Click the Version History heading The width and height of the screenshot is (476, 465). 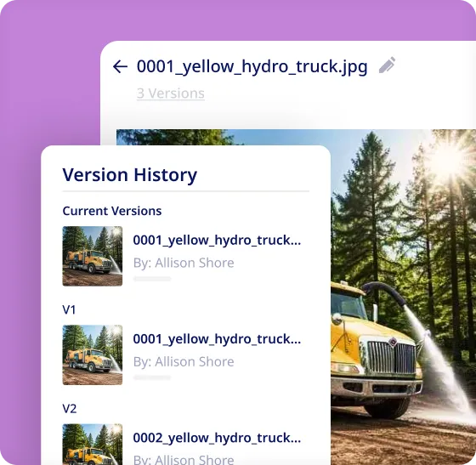coord(130,175)
